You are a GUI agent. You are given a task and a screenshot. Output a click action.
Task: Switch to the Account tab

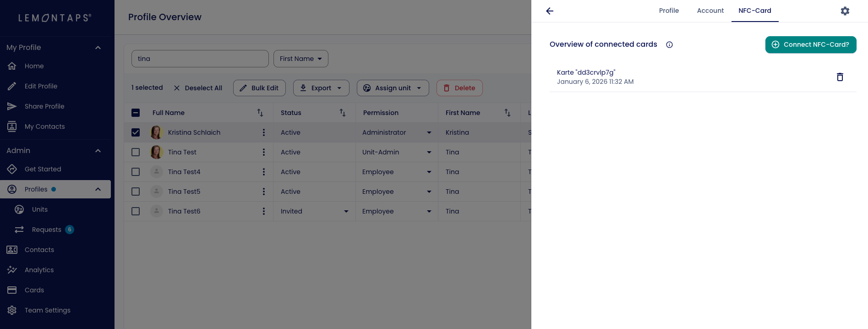tap(710, 11)
